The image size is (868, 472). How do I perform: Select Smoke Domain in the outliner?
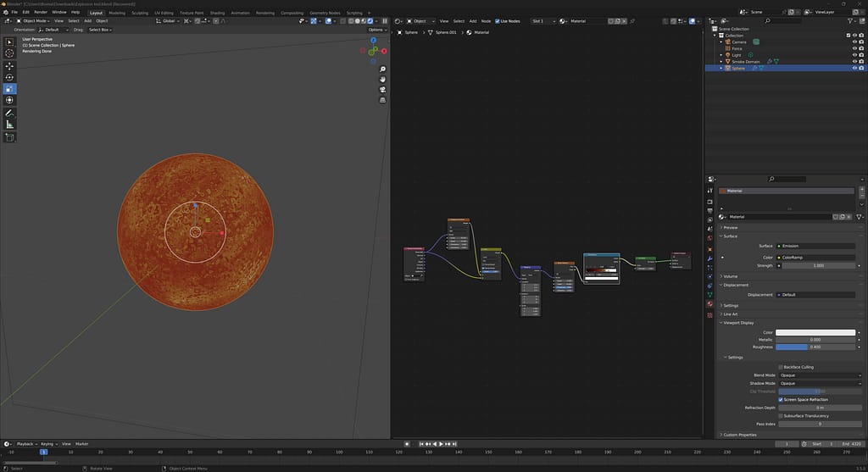pyautogui.click(x=746, y=61)
